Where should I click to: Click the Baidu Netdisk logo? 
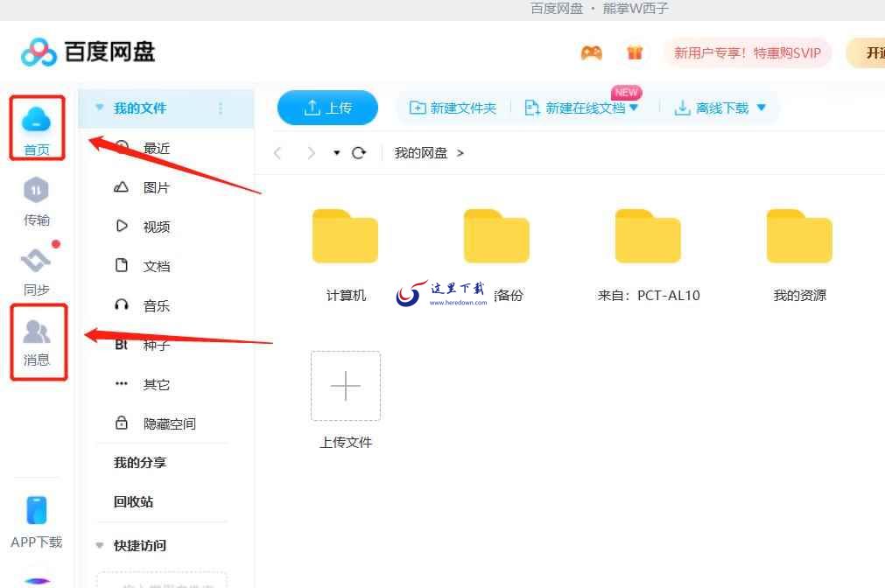(88, 52)
